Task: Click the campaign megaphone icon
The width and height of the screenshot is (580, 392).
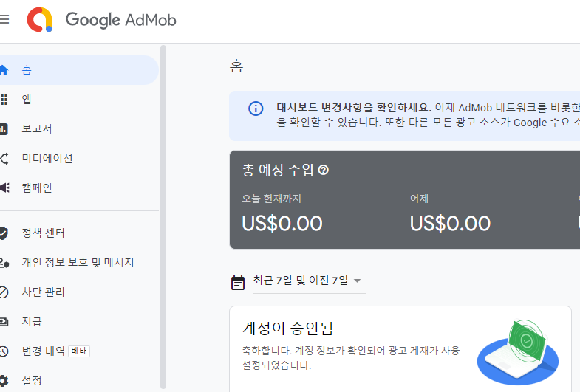Action: (4, 188)
